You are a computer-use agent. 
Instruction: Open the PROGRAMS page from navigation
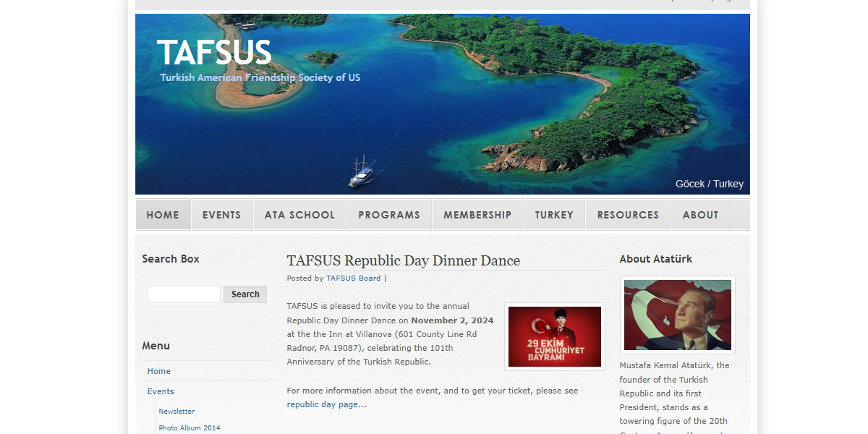(388, 214)
